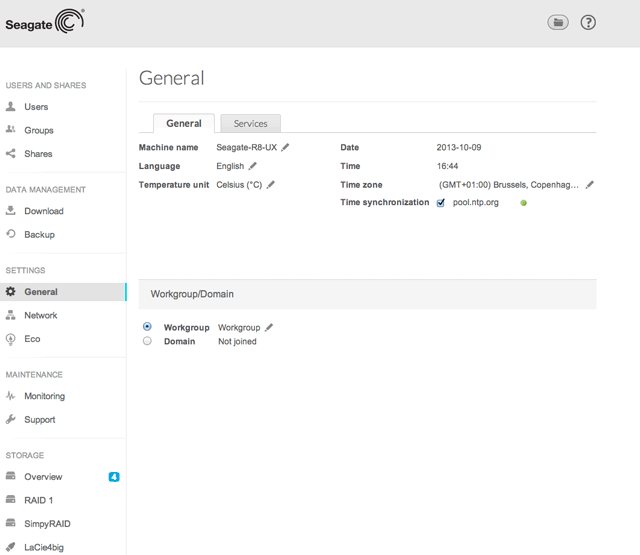Screen dimensions: 640x555
Task: Click the Download arrow icon
Action: tap(11, 211)
